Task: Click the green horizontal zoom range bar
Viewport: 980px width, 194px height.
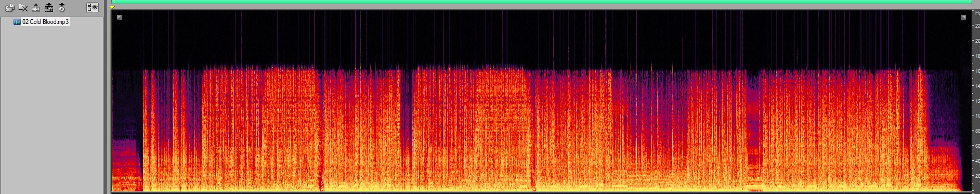Action: pos(541,2)
